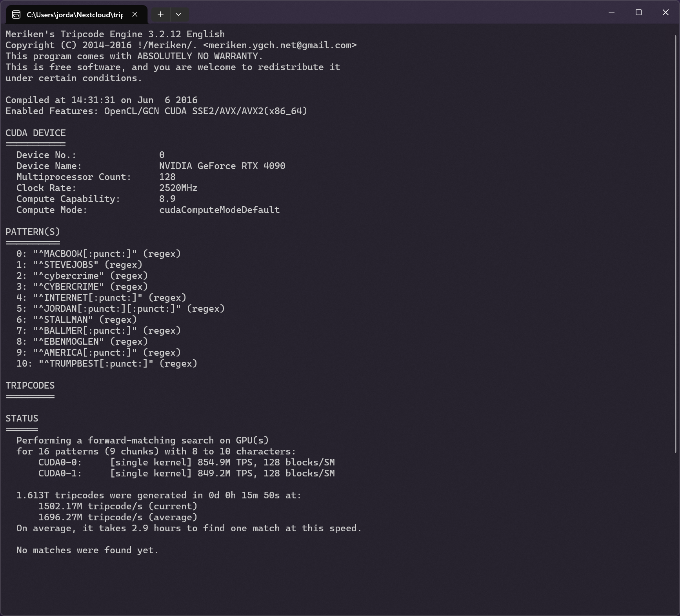This screenshot has width=680, height=616.
Task: Select the C:\Users\jorda\Nextcloud terminal tab
Action: (x=77, y=15)
